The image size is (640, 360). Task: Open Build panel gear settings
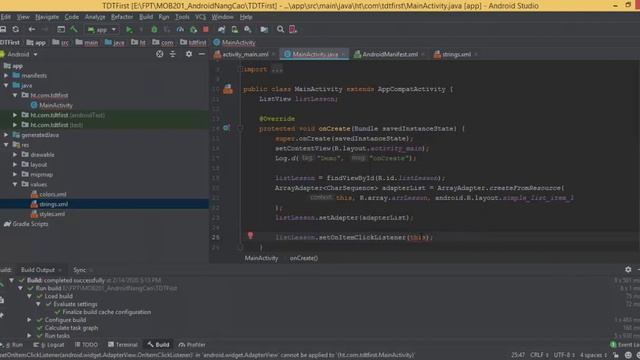pyautogui.click(x=628, y=269)
